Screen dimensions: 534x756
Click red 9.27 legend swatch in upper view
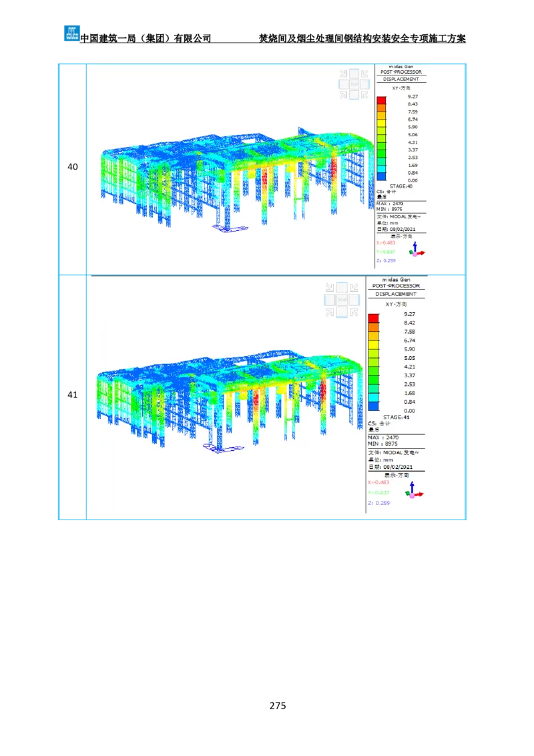[x=381, y=101]
